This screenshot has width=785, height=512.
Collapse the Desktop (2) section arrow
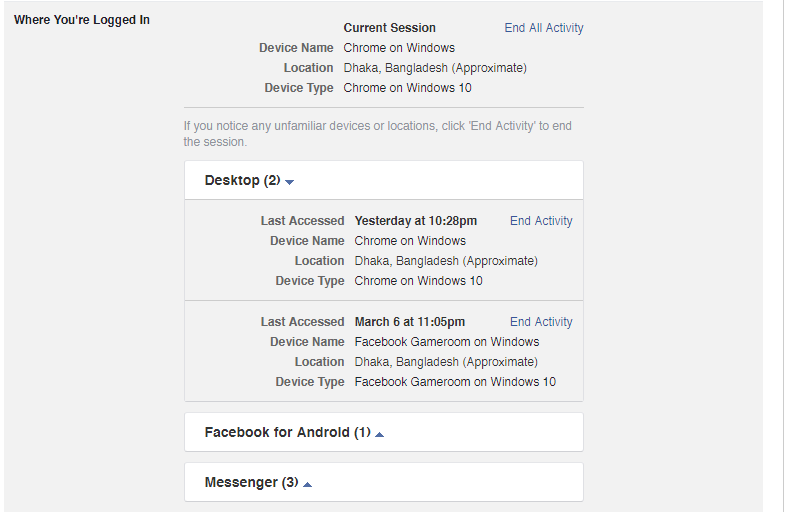coord(289,182)
